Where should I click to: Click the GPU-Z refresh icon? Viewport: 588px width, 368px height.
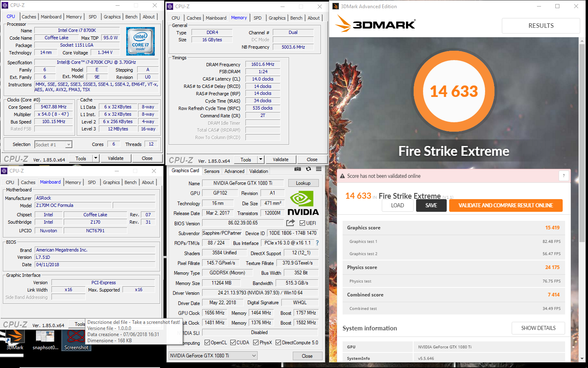tap(308, 169)
